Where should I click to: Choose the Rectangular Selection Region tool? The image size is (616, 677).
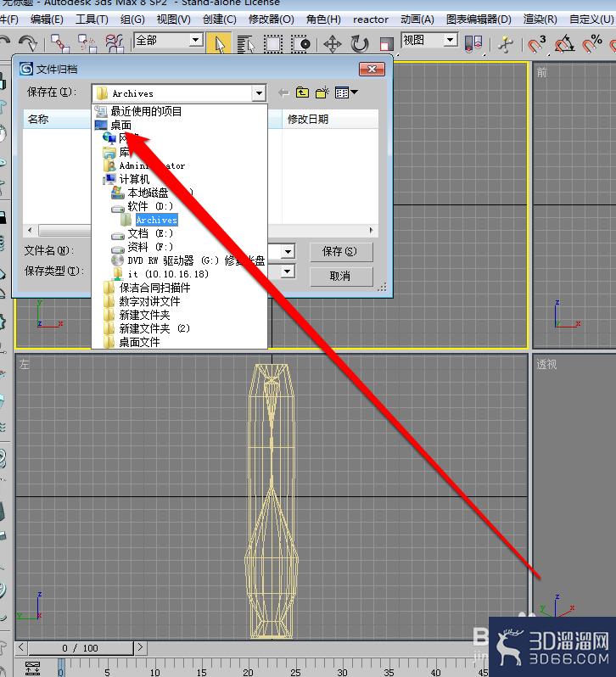[273, 44]
